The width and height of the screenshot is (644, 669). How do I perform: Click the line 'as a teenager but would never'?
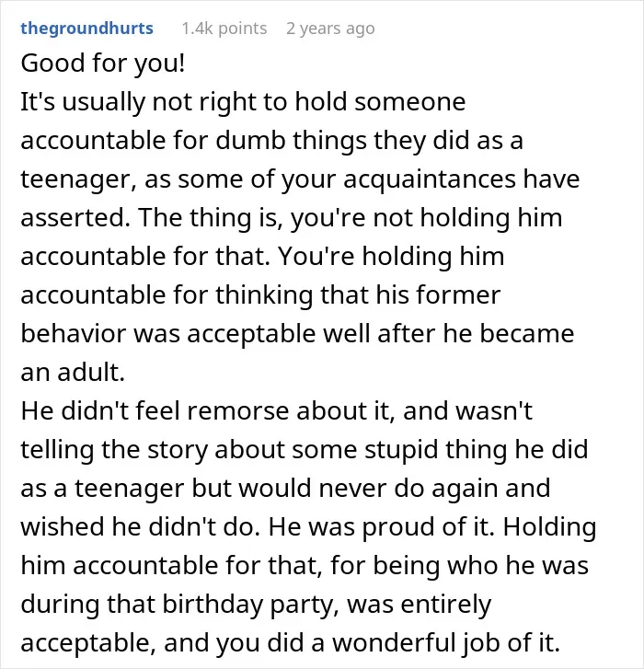tap(285, 488)
